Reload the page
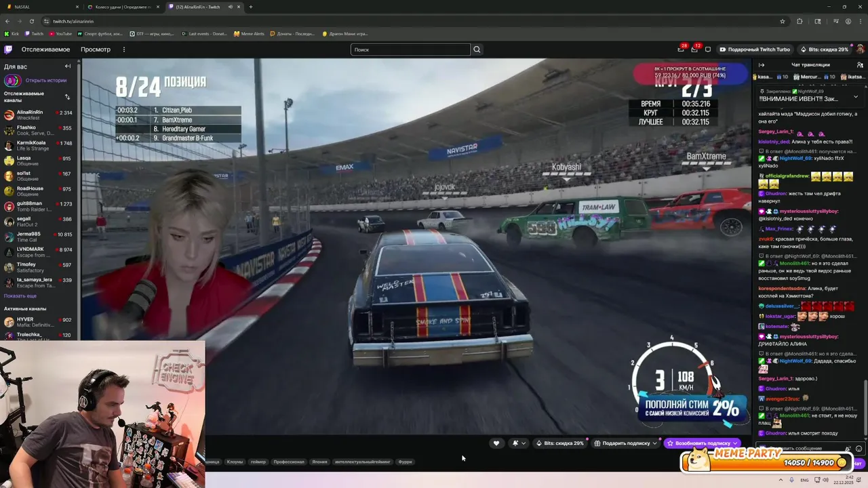Screen dimensions: 868x488 [31, 21]
